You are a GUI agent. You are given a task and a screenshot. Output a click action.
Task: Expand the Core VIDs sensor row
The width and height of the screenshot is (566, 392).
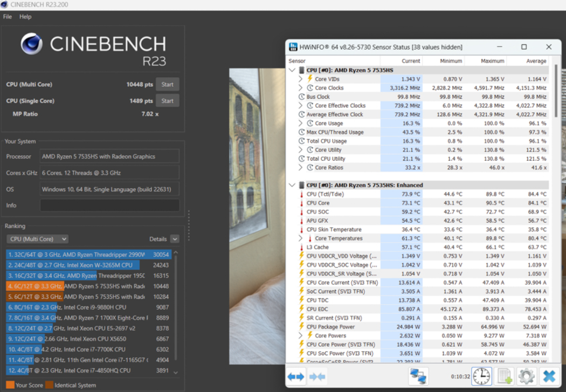(301, 79)
